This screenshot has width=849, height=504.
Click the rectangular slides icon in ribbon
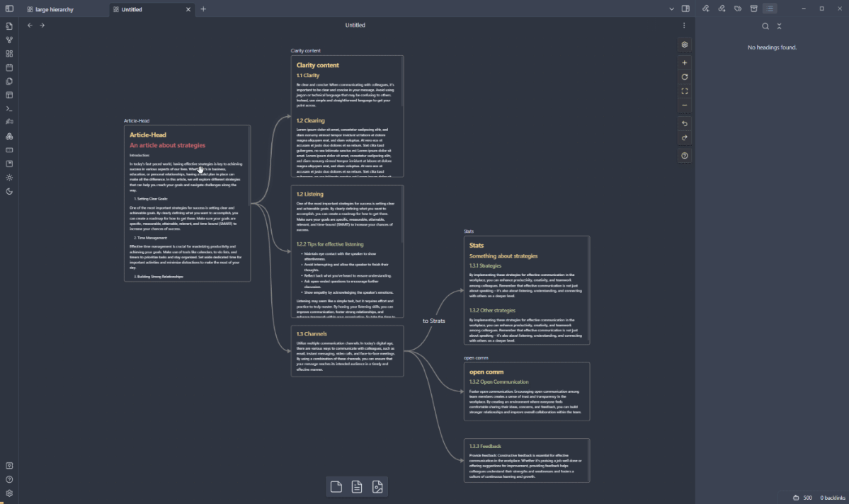click(9, 150)
